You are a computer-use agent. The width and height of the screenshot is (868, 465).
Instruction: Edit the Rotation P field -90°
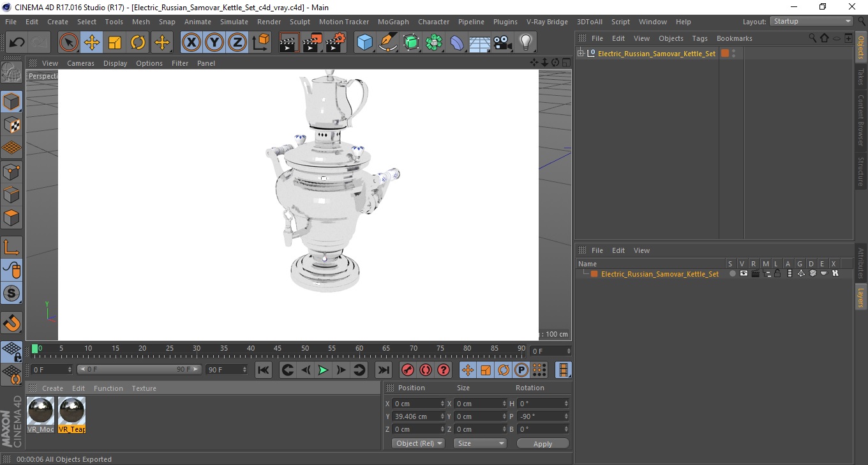(x=543, y=416)
